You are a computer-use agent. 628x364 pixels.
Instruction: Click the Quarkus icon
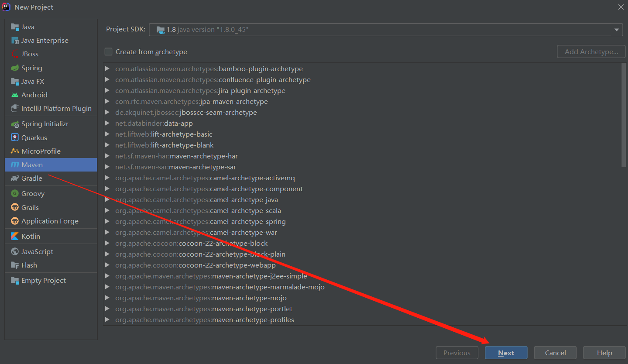[x=15, y=137]
